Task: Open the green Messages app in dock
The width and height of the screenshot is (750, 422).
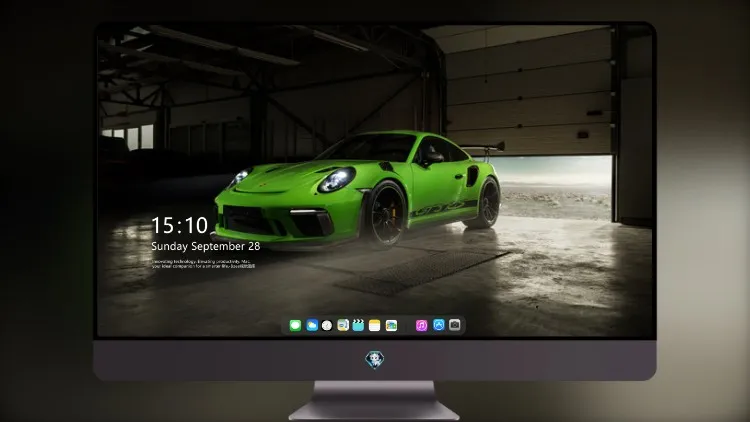Action: [x=295, y=326]
